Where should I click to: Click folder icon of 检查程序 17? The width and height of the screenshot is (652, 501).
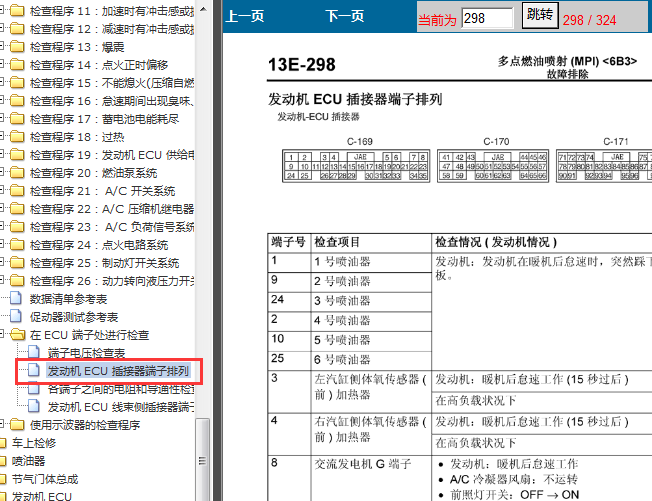coord(17,118)
